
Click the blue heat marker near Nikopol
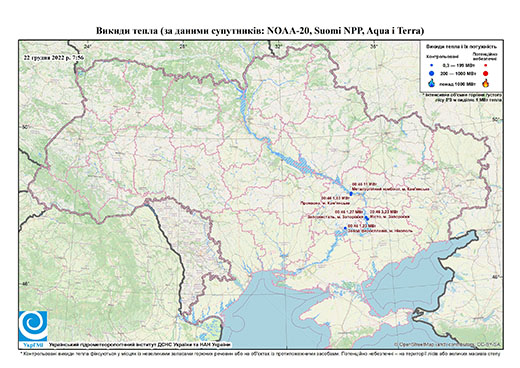(x=345, y=228)
